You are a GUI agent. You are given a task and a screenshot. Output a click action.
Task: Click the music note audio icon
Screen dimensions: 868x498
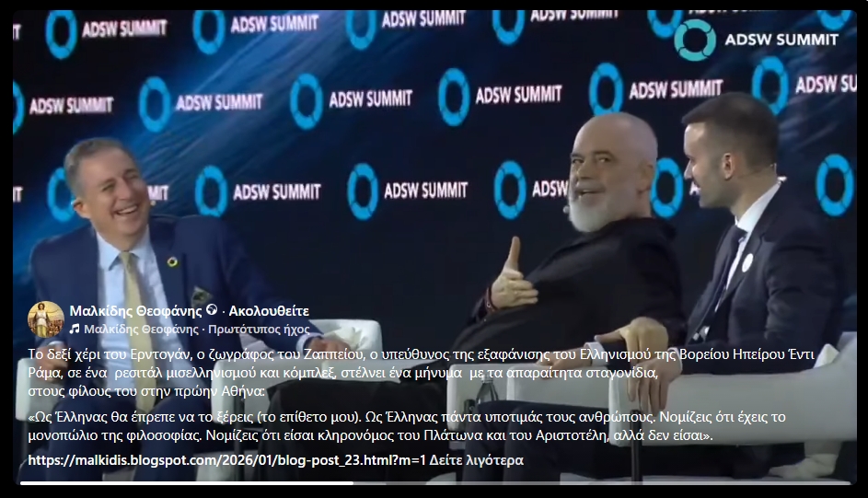point(75,330)
